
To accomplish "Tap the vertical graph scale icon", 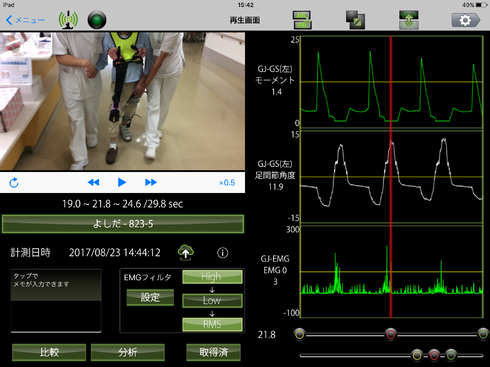I will point(409,20).
